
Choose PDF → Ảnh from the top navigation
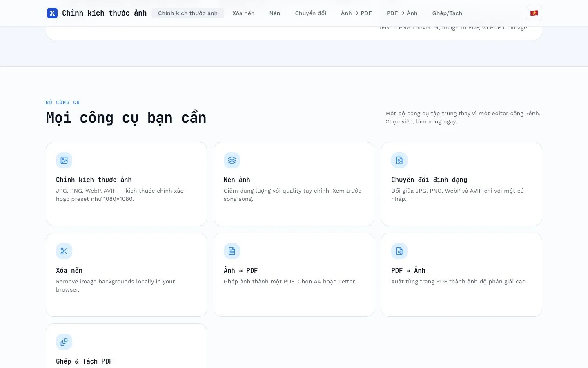(x=402, y=13)
